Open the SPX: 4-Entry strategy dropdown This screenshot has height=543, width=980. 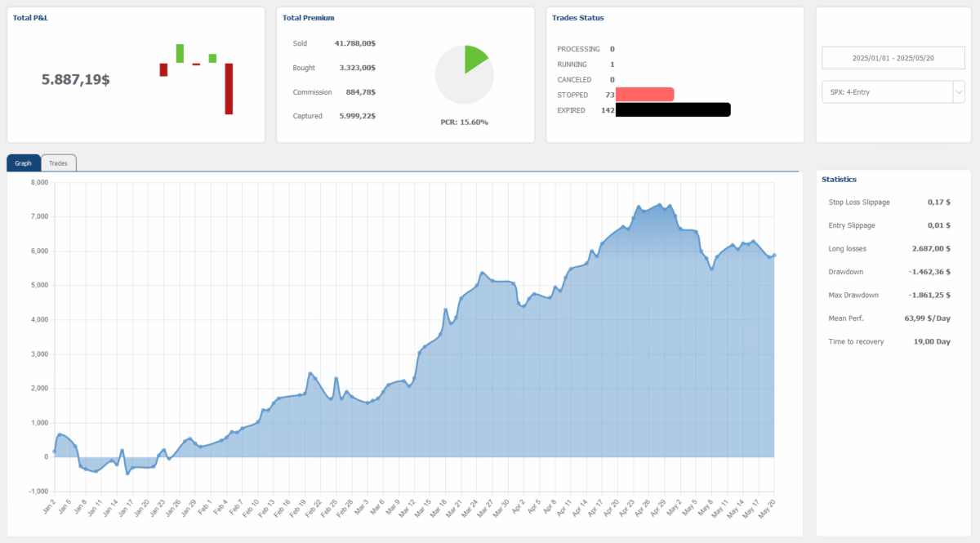(886, 91)
